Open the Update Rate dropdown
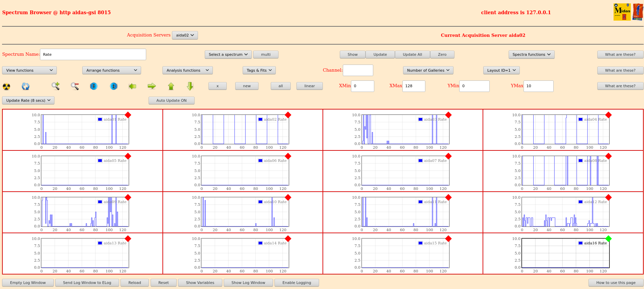644x289 pixels. coord(28,100)
